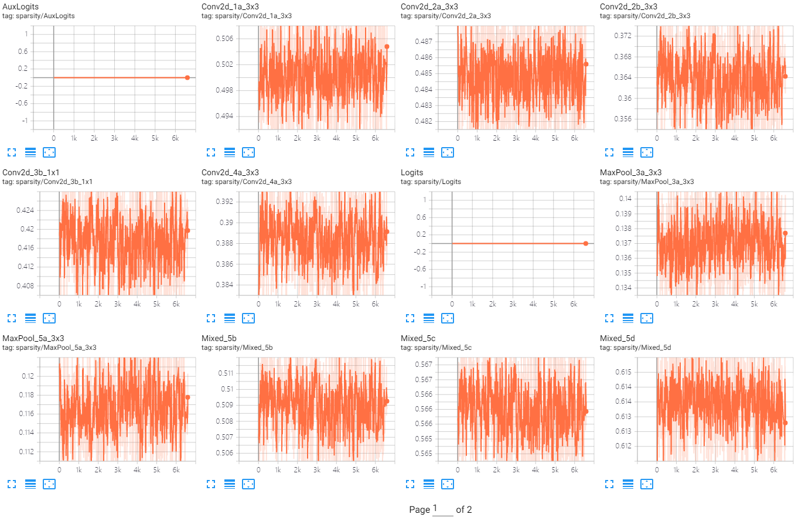Expand the Conv2d_3b_1x1 chart
This screenshot has width=812, height=521.
point(12,318)
